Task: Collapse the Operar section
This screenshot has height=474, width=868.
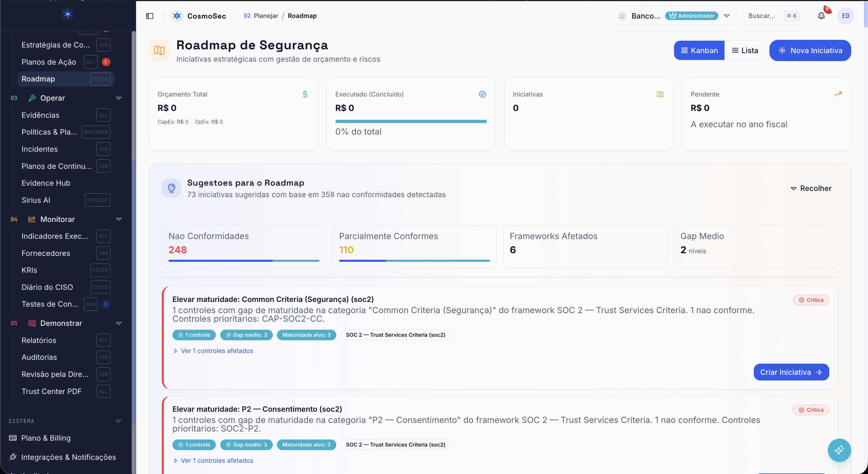Action: point(118,98)
